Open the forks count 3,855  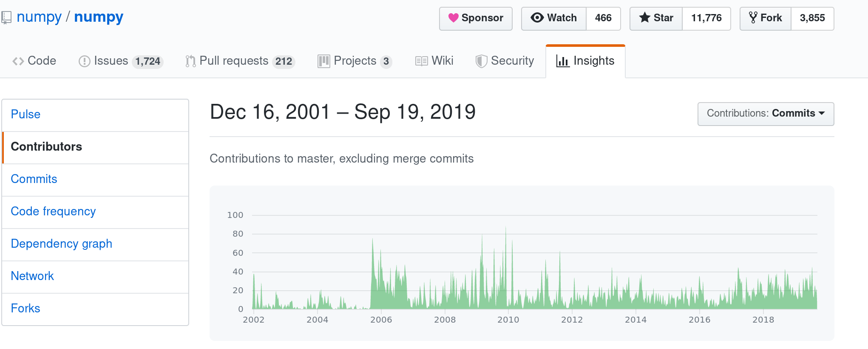pos(812,18)
